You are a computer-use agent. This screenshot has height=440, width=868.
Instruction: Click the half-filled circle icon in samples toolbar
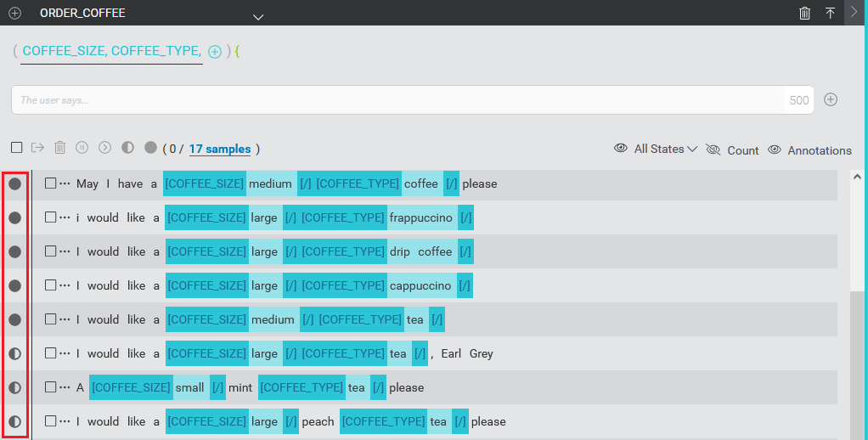click(127, 148)
